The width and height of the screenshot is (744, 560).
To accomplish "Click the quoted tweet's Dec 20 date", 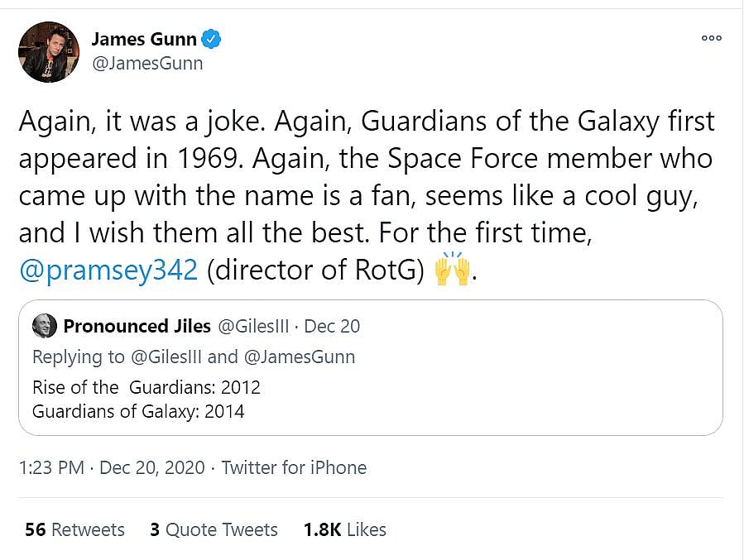I will [x=332, y=326].
